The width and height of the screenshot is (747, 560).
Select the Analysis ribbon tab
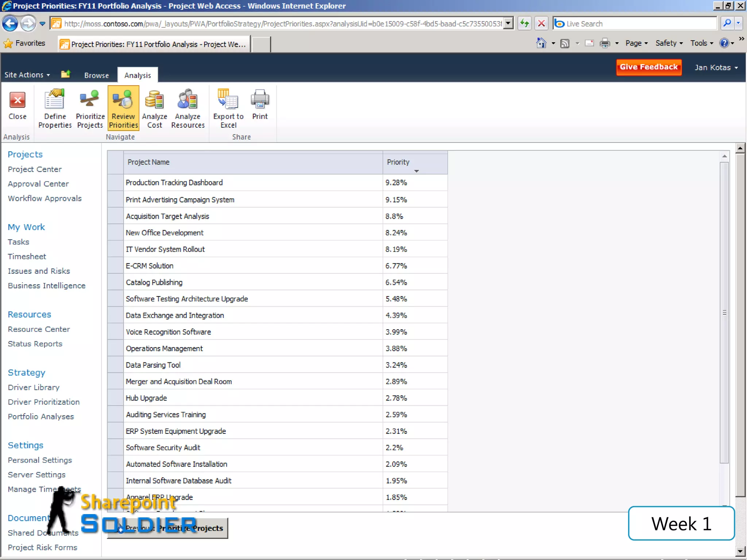(137, 75)
